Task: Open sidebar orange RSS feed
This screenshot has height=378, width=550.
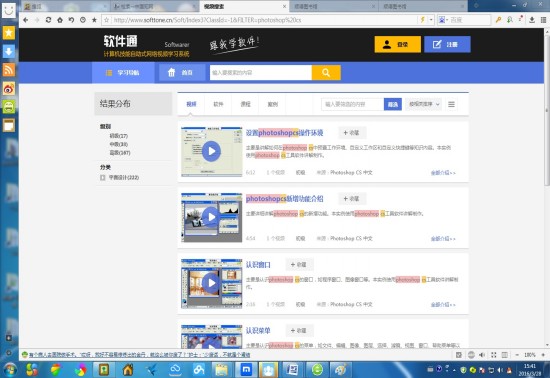Action: click(9, 69)
